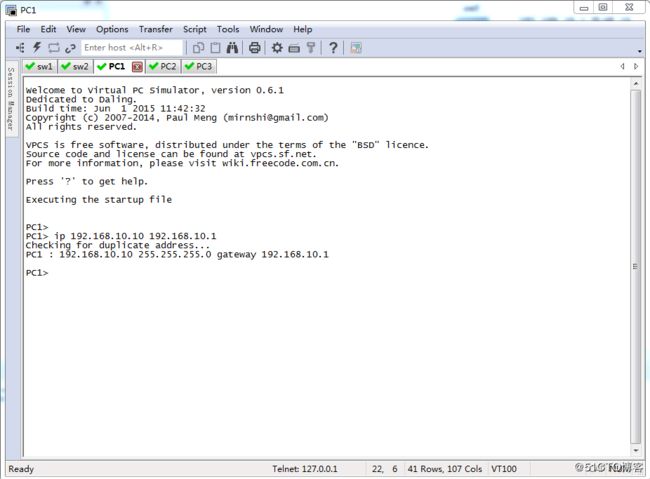
Task: Close the PC1 tab with red X
Action: click(137, 67)
